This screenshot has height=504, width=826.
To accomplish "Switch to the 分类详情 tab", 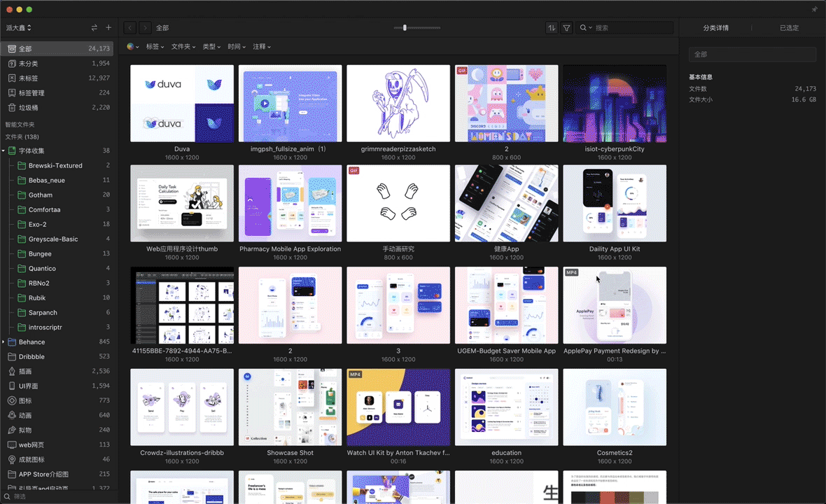I will click(x=715, y=28).
